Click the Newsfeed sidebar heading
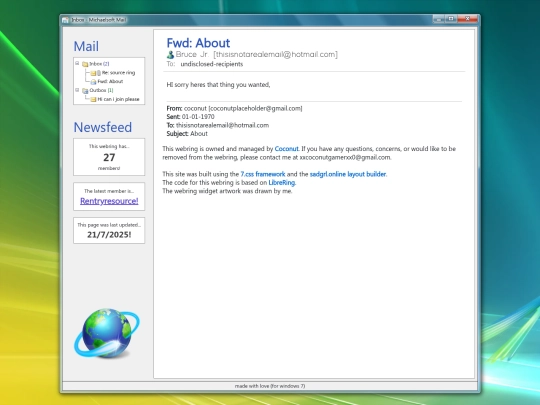The width and height of the screenshot is (540, 405). point(103,127)
